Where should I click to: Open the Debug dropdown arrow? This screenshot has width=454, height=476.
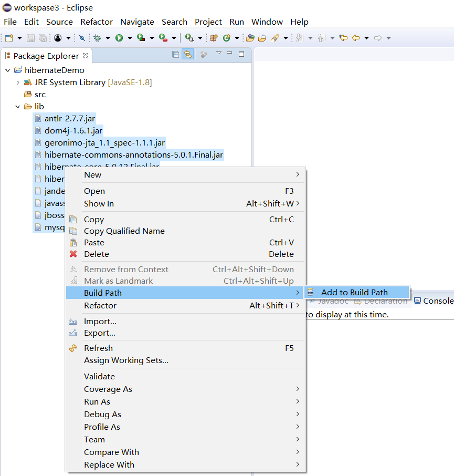click(108, 38)
